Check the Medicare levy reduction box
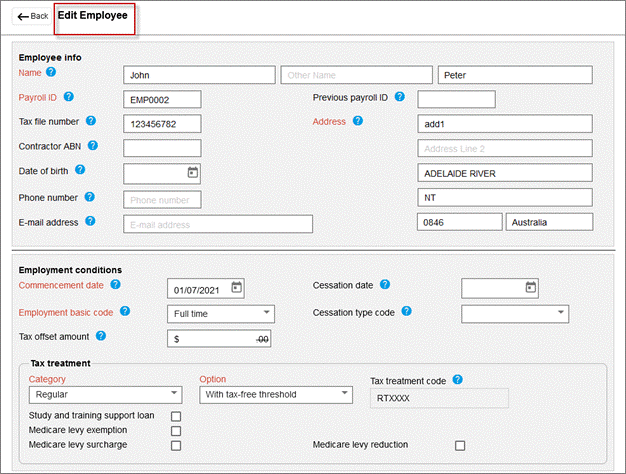626x474 pixels. click(460, 445)
